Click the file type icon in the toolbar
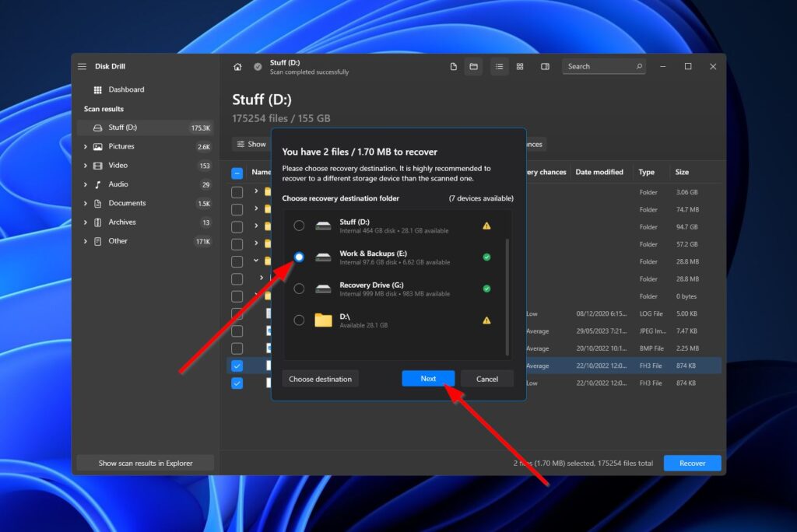The image size is (797, 532). tap(454, 67)
